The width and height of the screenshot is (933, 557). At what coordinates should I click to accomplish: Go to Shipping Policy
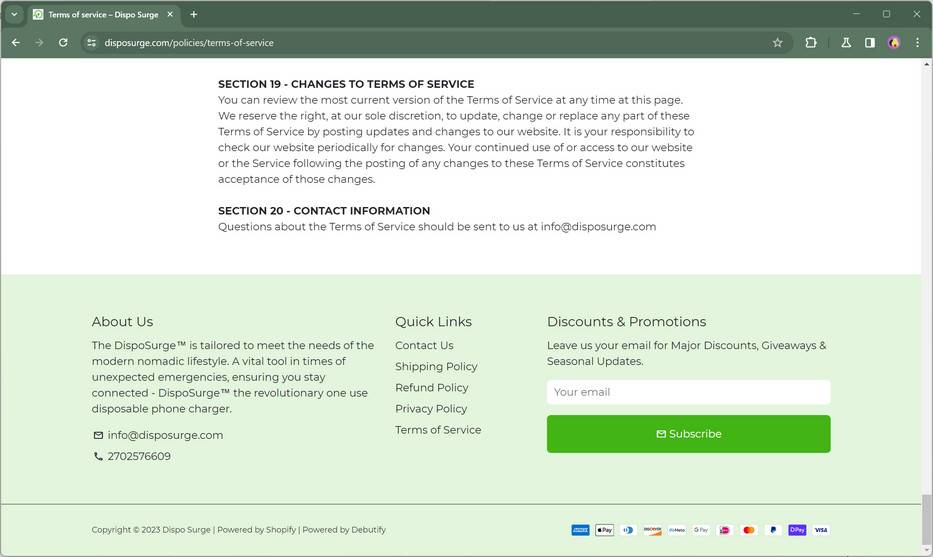click(x=436, y=367)
